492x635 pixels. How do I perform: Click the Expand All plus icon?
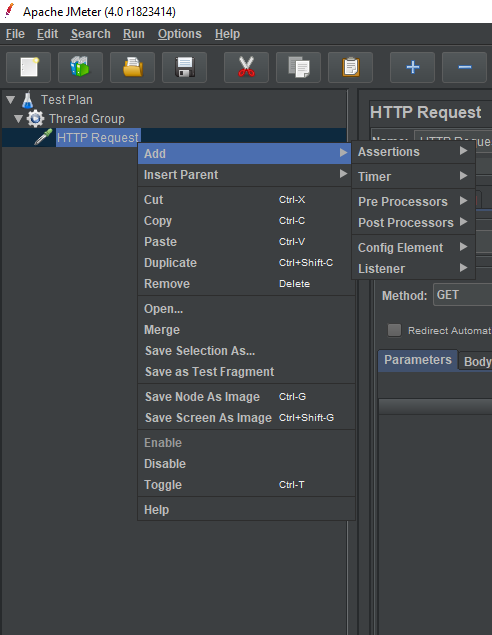click(x=412, y=67)
